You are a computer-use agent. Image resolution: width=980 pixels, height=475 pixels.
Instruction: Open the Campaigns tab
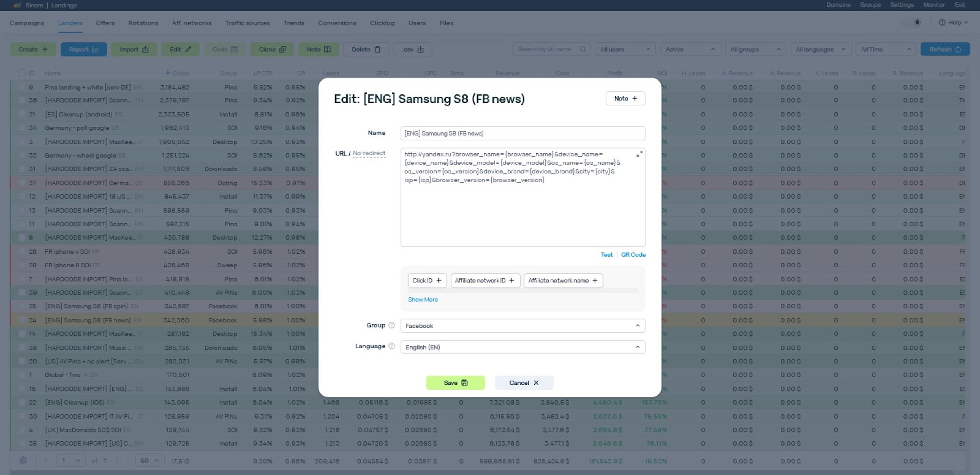coord(27,23)
